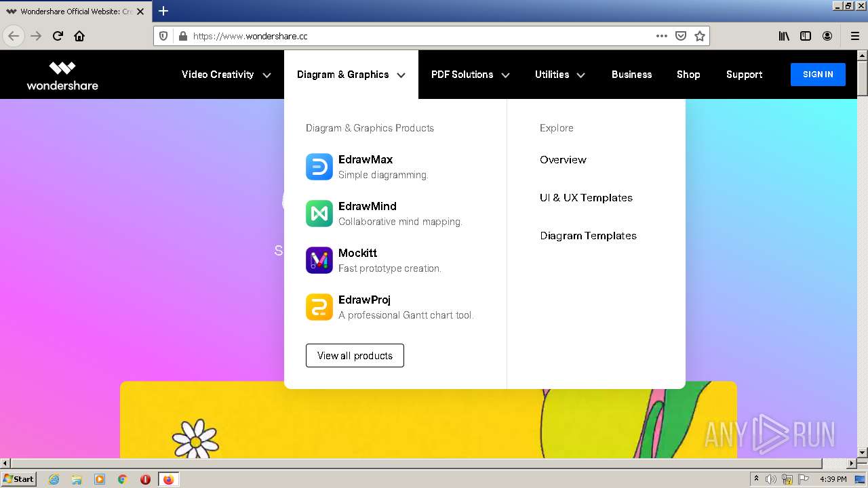The image size is (868, 488).
Task: Click the Mockitt product name
Action: click(x=357, y=253)
